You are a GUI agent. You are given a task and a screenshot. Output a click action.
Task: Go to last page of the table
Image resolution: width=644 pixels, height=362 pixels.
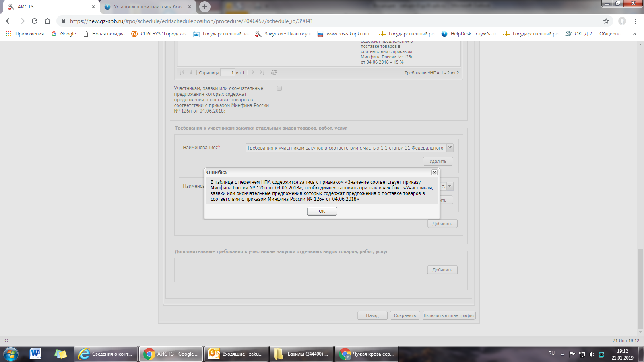click(x=262, y=72)
